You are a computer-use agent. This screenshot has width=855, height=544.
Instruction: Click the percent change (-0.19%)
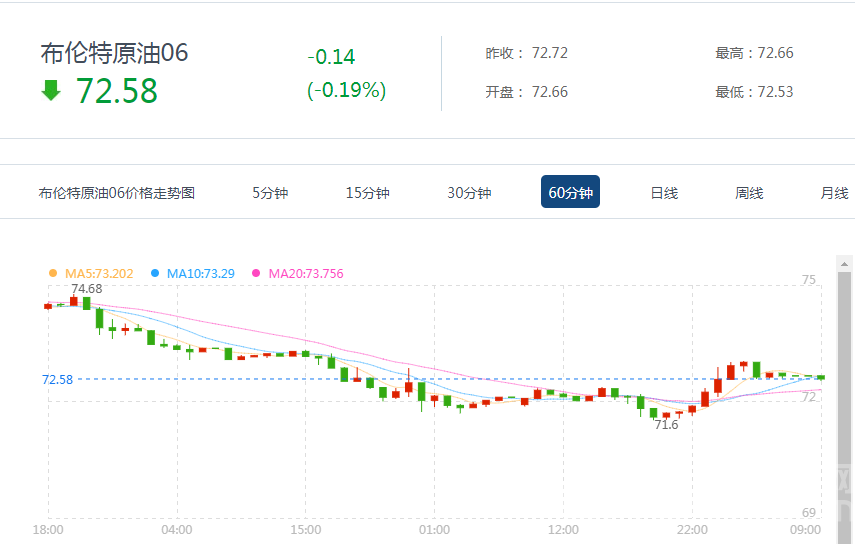(x=346, y=90)
